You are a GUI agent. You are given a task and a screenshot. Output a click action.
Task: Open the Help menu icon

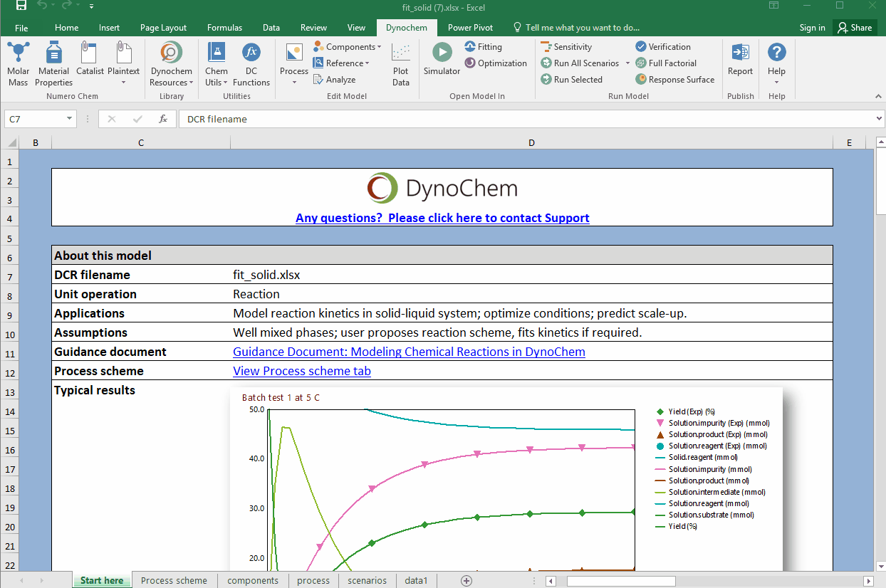777,64
